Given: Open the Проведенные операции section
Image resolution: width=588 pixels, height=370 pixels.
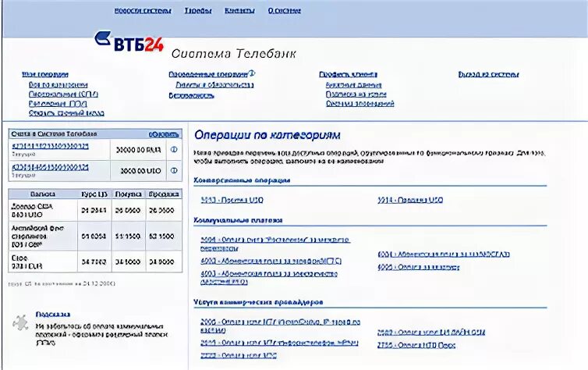Looking at the screenshot, I should pos(208,74).
